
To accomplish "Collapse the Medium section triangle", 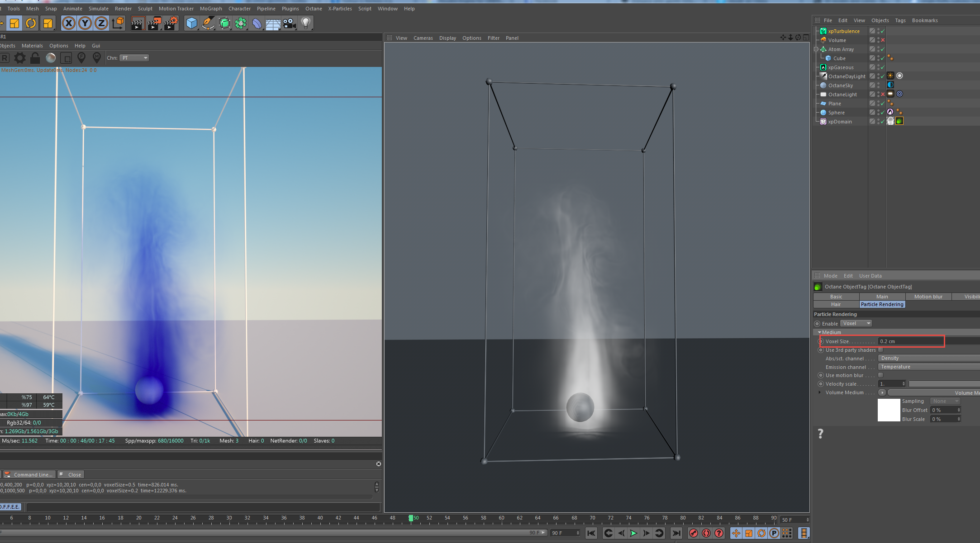I will click(819, 332).
